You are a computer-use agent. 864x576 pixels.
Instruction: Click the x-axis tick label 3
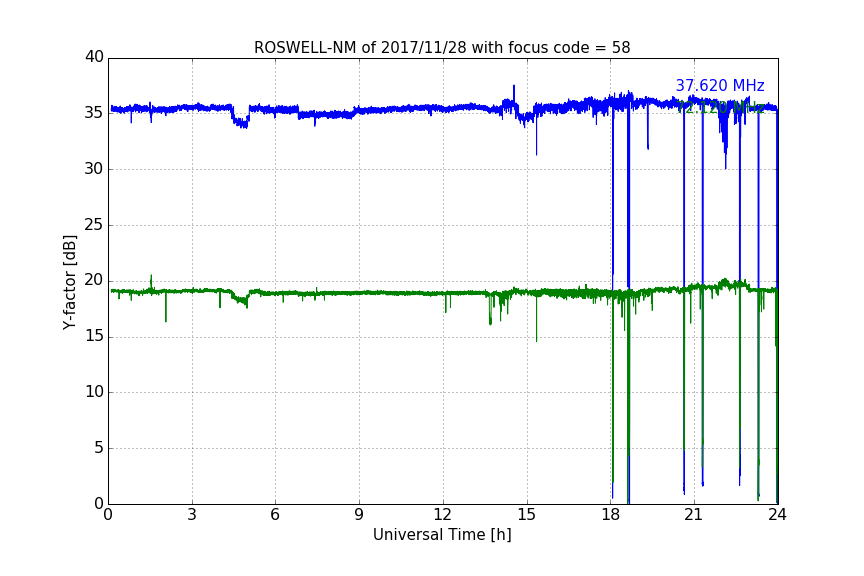pos(192,515)
